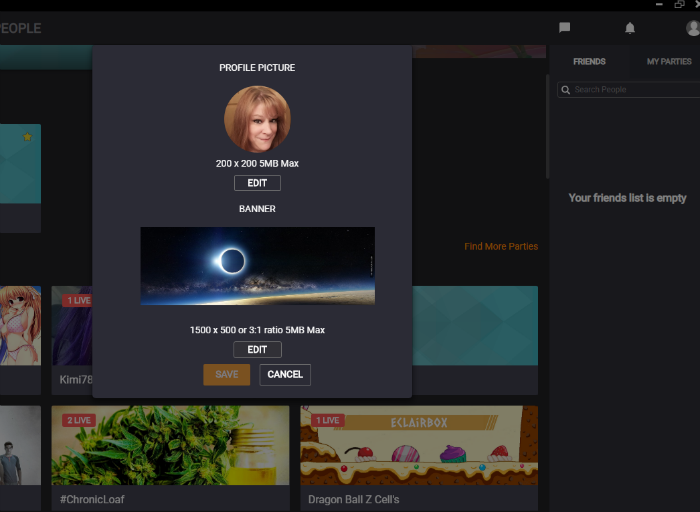Screen dimensions: 700x512
Task: Edit the banner image
Action: click(257, 349)
